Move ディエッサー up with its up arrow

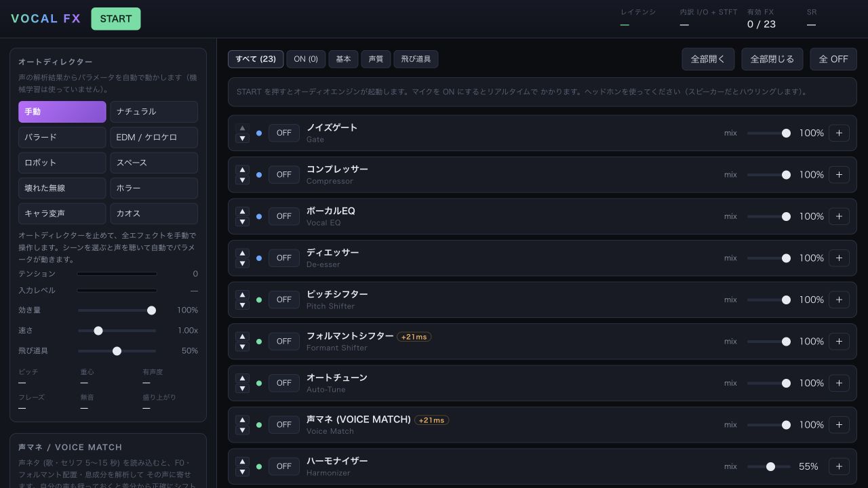point(242,253)
